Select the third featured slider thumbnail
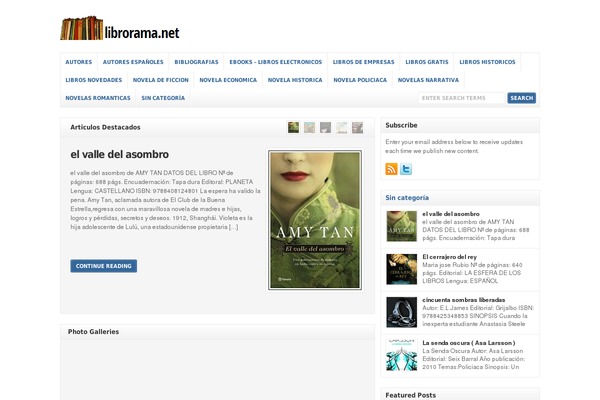 pos(326,127)
